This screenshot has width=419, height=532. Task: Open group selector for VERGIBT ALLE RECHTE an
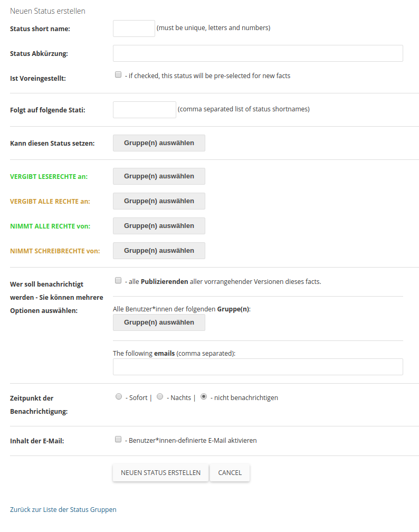[159, 201]
